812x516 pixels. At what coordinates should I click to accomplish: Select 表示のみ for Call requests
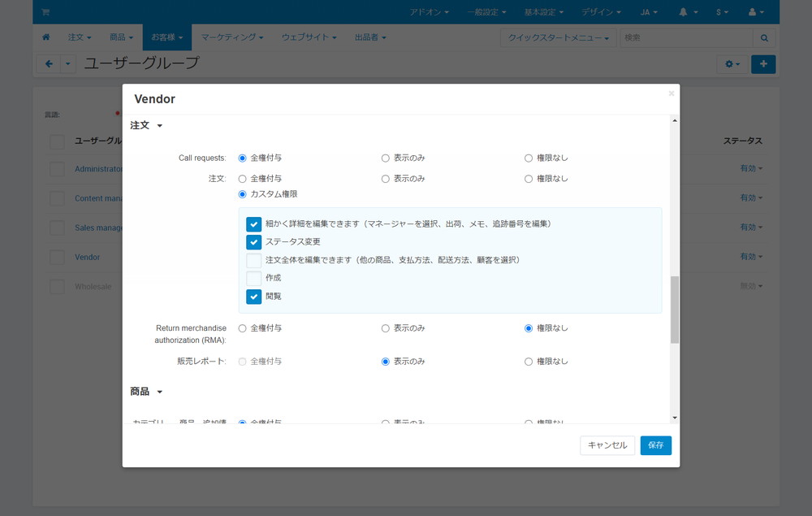385,158
